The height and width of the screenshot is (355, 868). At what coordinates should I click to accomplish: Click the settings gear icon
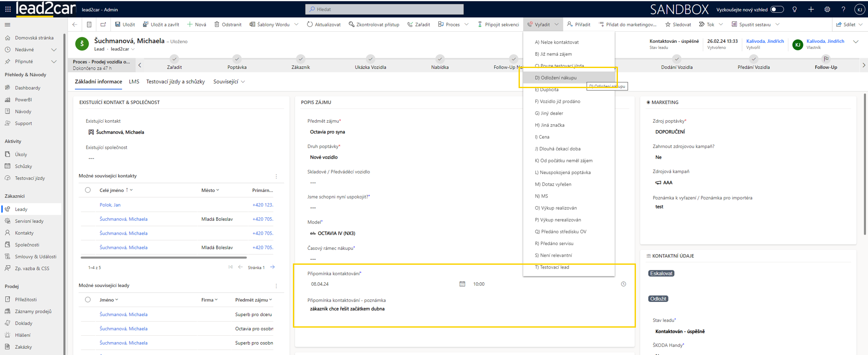[827, 9]
